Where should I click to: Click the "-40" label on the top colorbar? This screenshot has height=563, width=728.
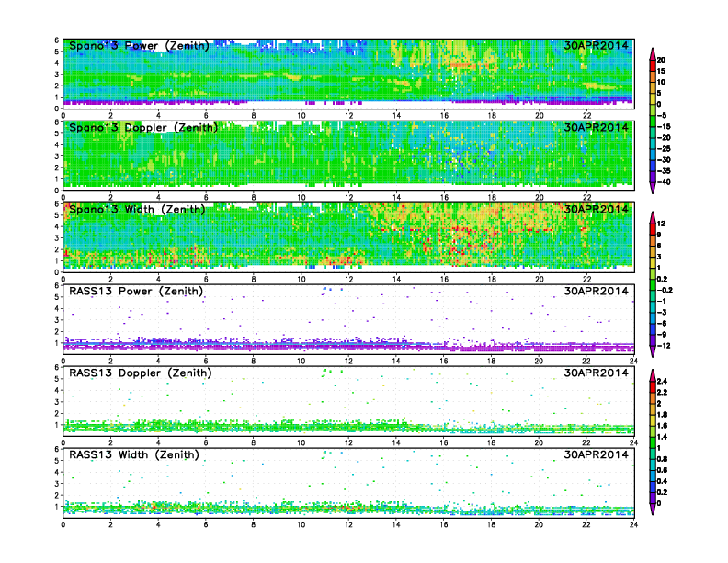click(664, 182)
